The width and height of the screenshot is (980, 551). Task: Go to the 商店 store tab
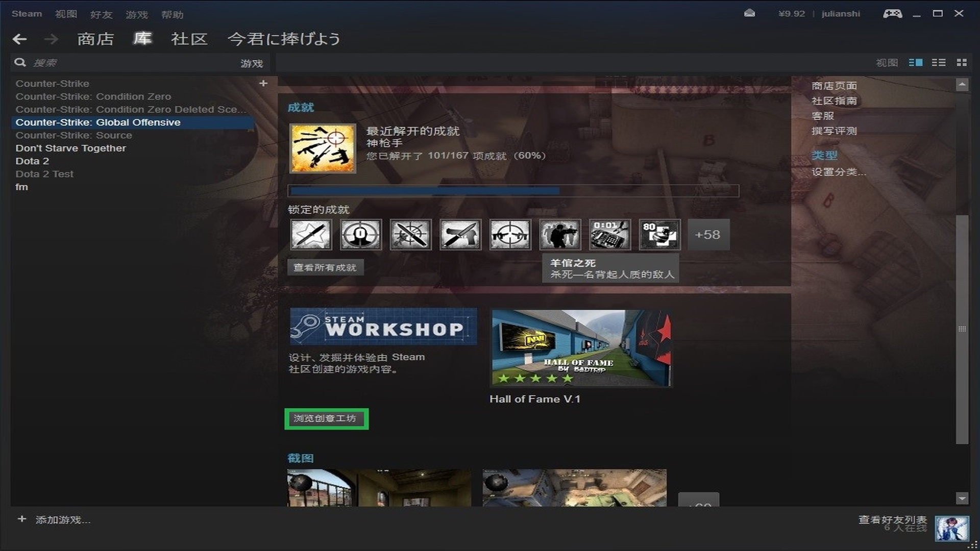(x=95, y=39)
